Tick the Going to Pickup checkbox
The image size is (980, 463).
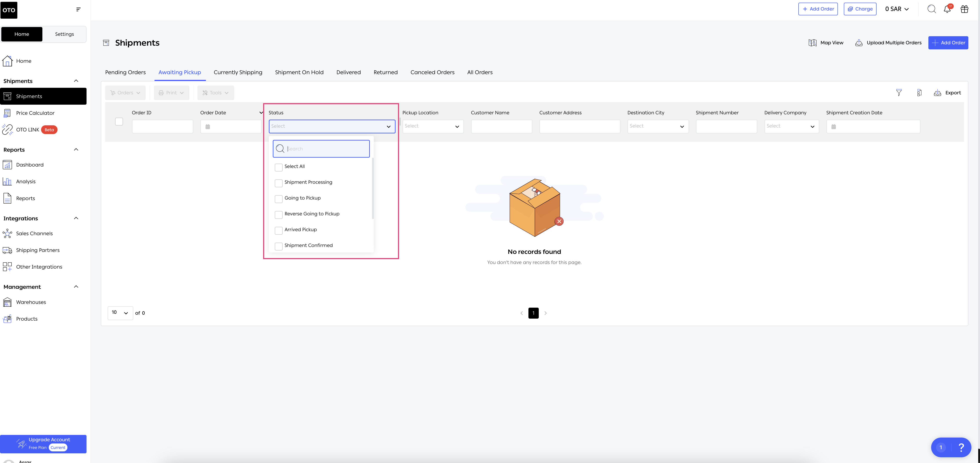(x=278, y=199)
